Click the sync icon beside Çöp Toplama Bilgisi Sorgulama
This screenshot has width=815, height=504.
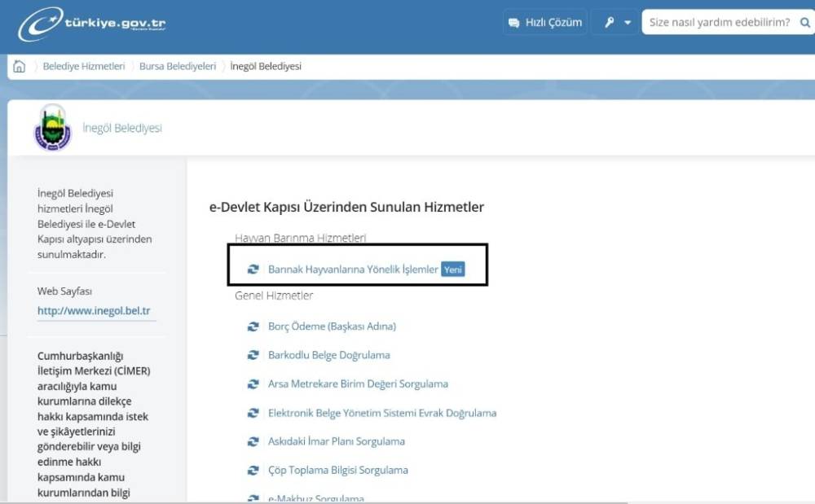tap(253, 470)
